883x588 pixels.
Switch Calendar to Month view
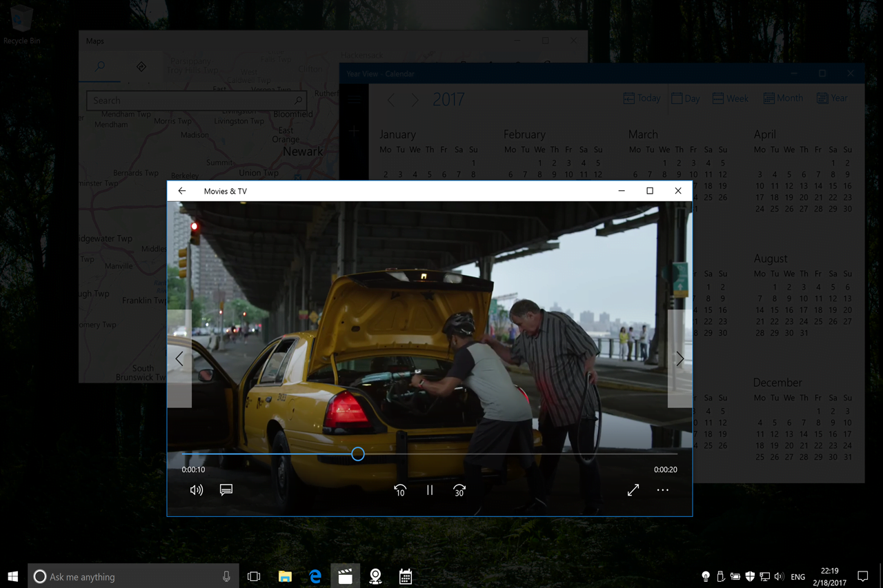pyautogui.click(x=783, y=98)
